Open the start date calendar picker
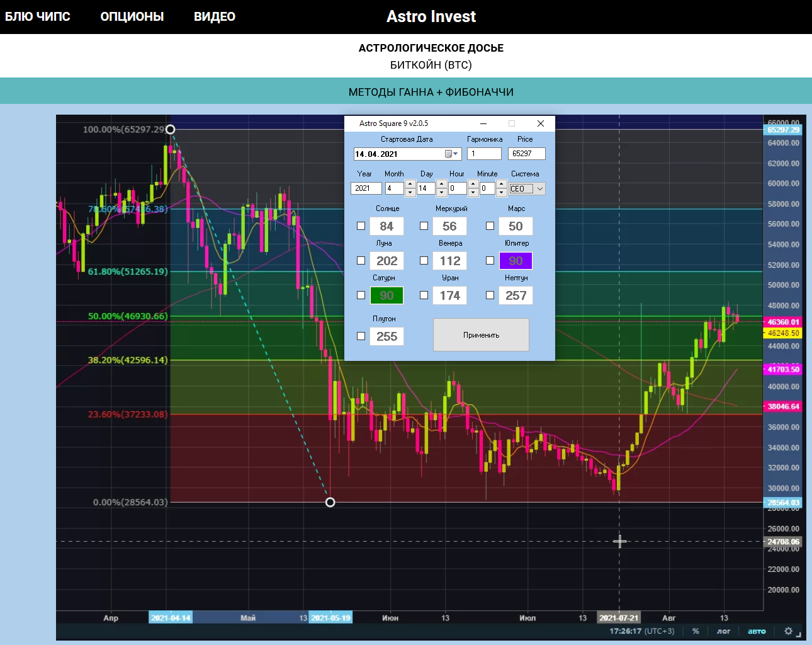Viewport: 812px width, 645px height. point(451,154)
